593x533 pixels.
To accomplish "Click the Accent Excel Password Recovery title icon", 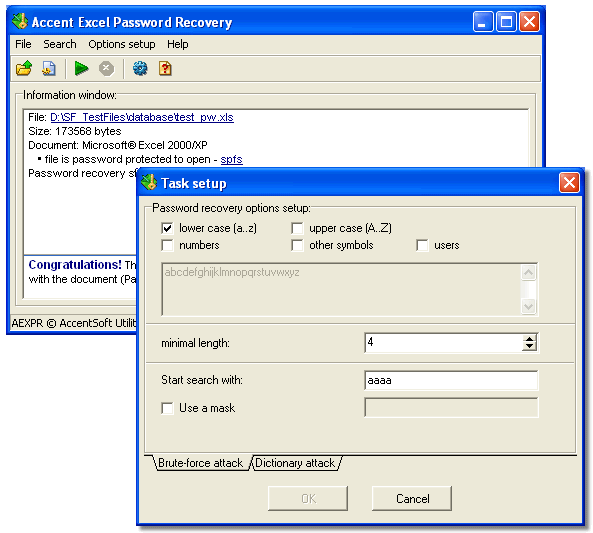I will tap(20, 21).
